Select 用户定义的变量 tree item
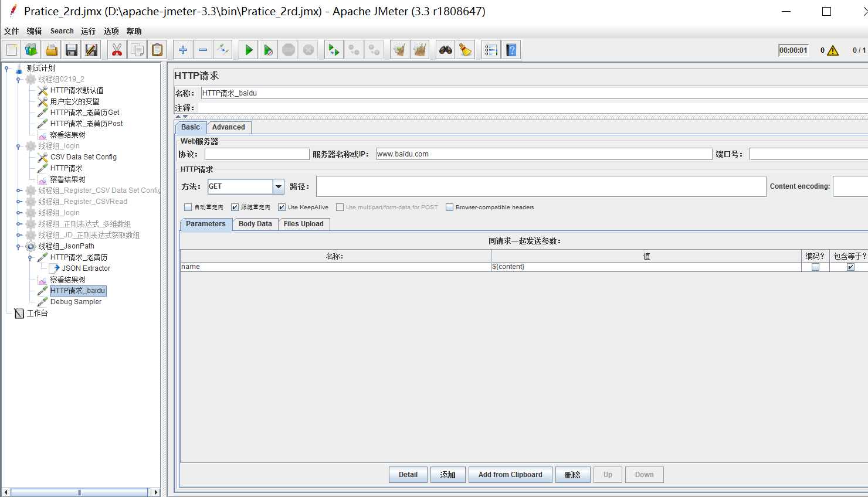This screenshot has width=868, height=497. point(74,101)
